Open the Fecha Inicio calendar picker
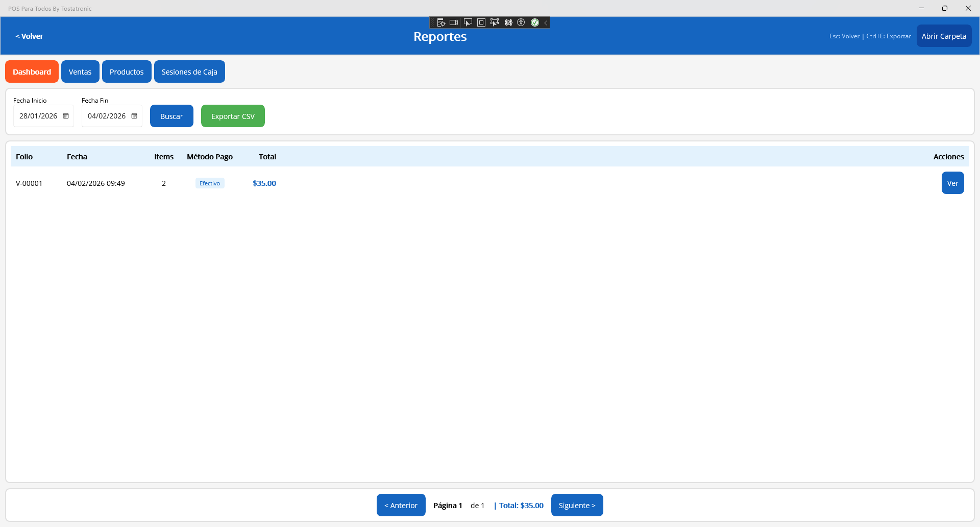 click(66, 116)
